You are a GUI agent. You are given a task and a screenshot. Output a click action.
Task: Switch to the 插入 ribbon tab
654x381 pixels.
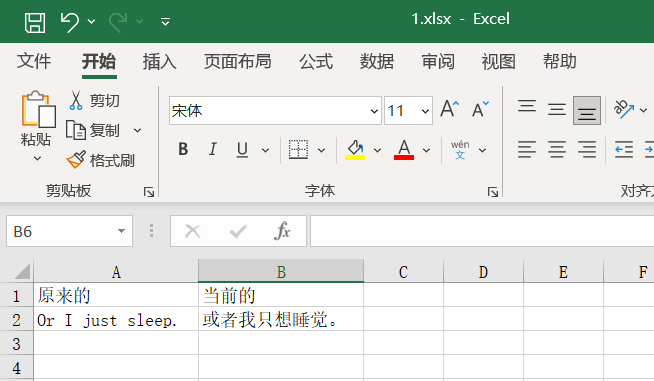click(160, 62)
